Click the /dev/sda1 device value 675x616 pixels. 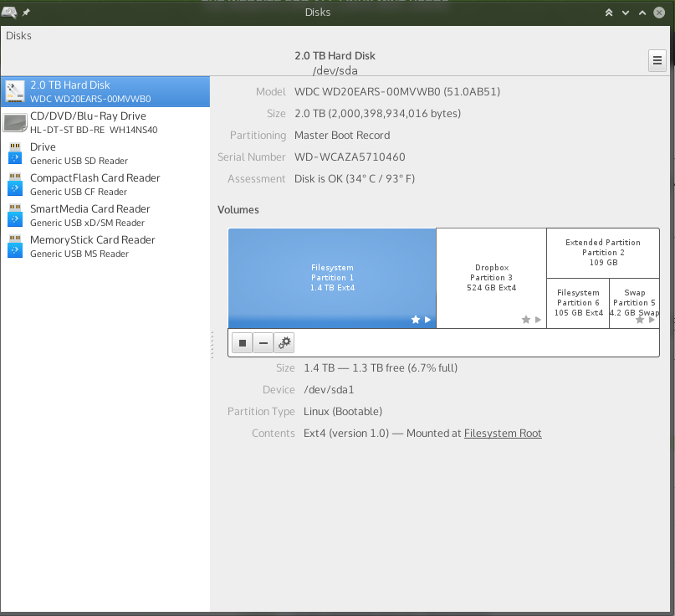pos(329,390)
